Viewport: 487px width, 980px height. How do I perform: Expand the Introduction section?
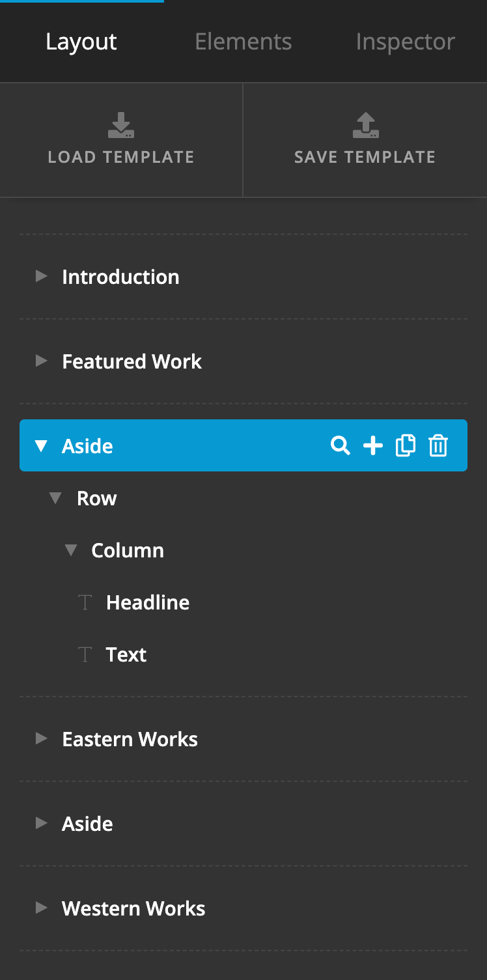pyautogui.click(x=41, y=276)
